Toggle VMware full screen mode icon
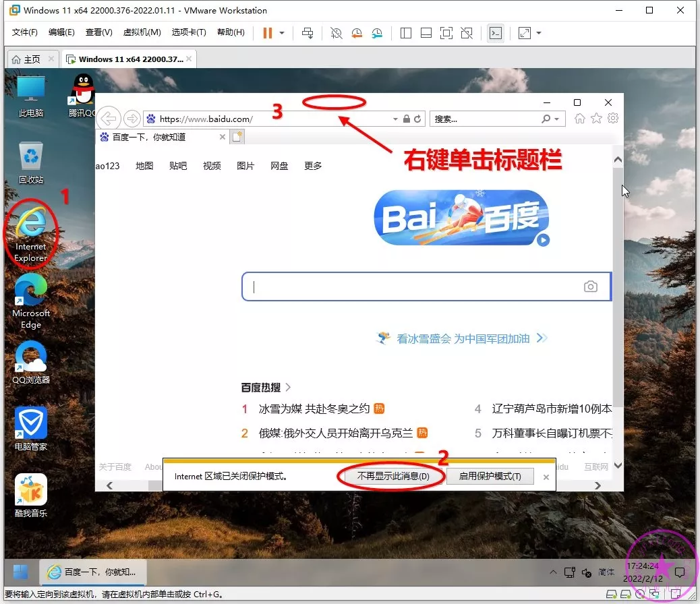Viewport: 700px width, 604px height. pyautogui.click(x=446, y=32)
